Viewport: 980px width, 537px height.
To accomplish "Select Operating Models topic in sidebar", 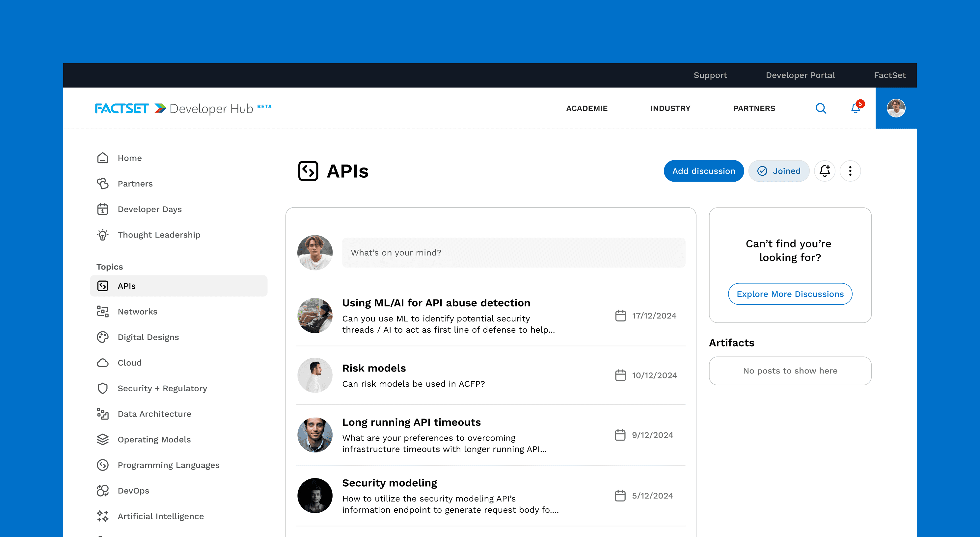I will [154, 439].
